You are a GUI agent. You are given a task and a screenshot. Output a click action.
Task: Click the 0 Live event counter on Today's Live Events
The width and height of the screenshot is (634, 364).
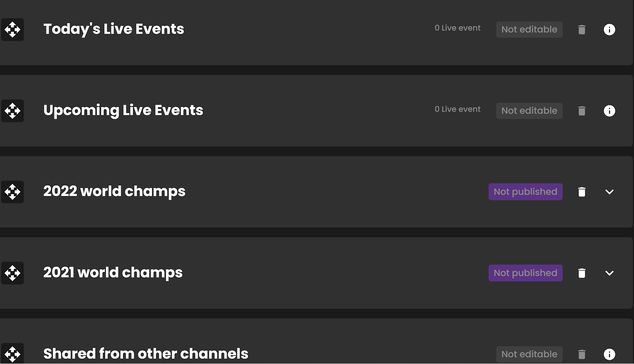coord(457,28)
